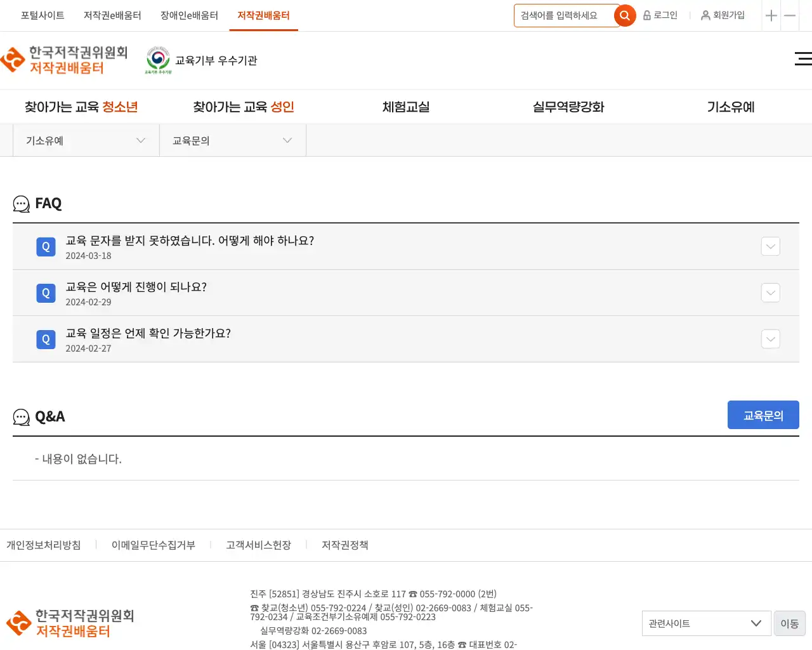
Task: Select the 실무역량강화 main menu item
Action: [x=568, y=107]
